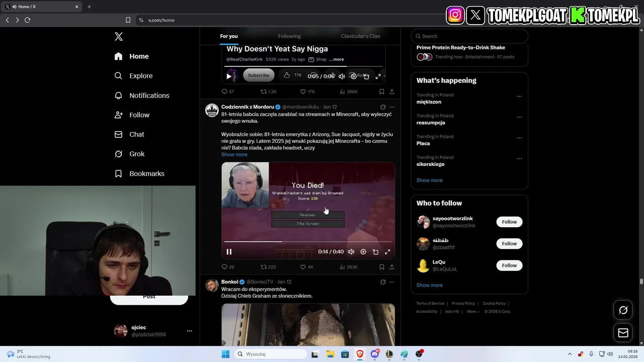Share the Minecraft grandma post
644x362 pixels.
click(x=392, y=267)
